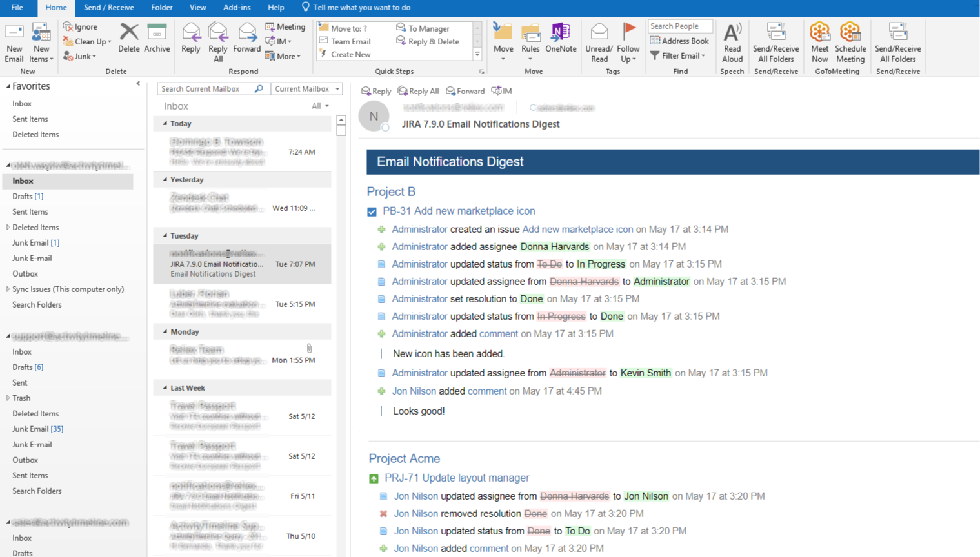Image resolution: width=980 pixels, height=557 pixels.
Task: Open the File tab
Action: [17, 8]
